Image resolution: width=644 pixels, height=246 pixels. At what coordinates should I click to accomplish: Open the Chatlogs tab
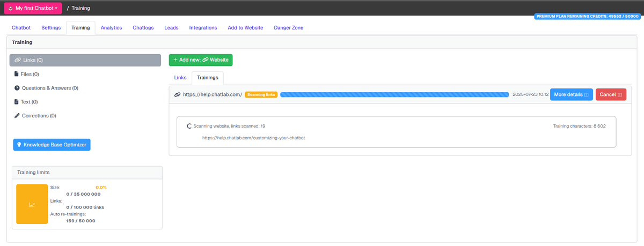coord(143,28)
